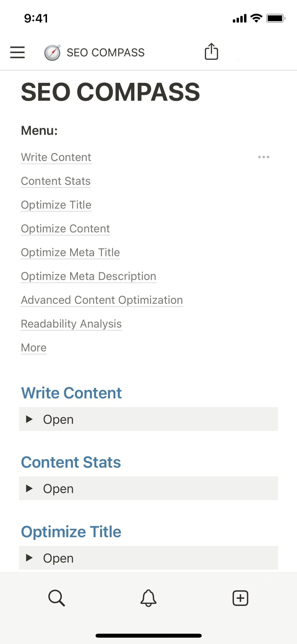Jump to Optimize Meta Description section

tap(88, 276)
